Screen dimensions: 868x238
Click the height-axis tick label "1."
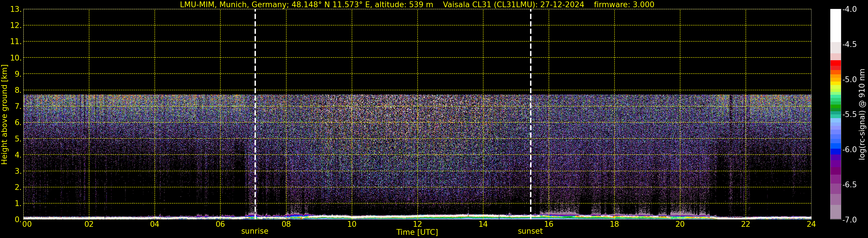click(x=18, y=203)
